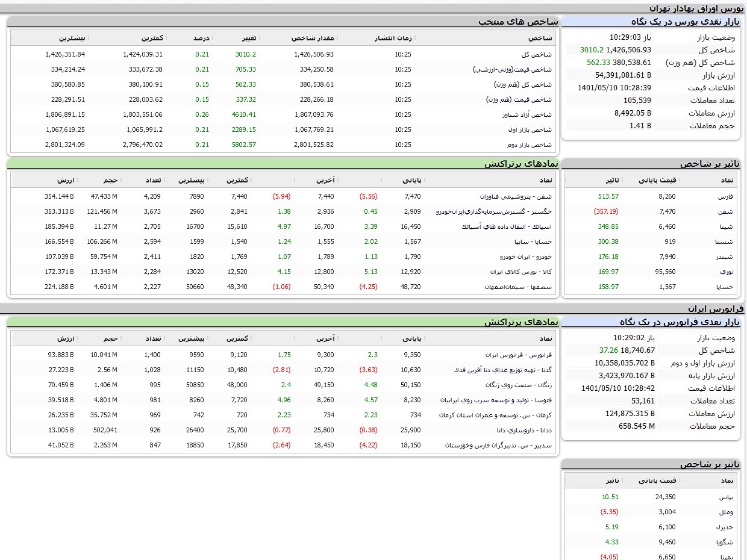This screenshot has height=560, width=747.
Task: Click 'درصد' column header in selected indices
Action: pos(201,38)
